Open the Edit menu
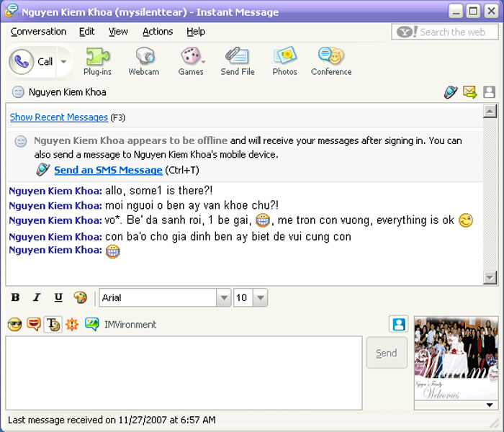The width and height of the screenshot is (504, 432). 87,32
